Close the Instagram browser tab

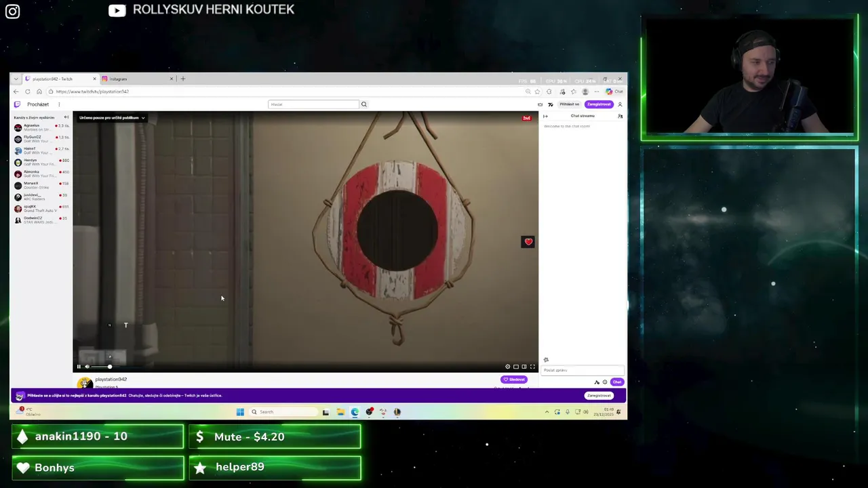tap(172, 79)
